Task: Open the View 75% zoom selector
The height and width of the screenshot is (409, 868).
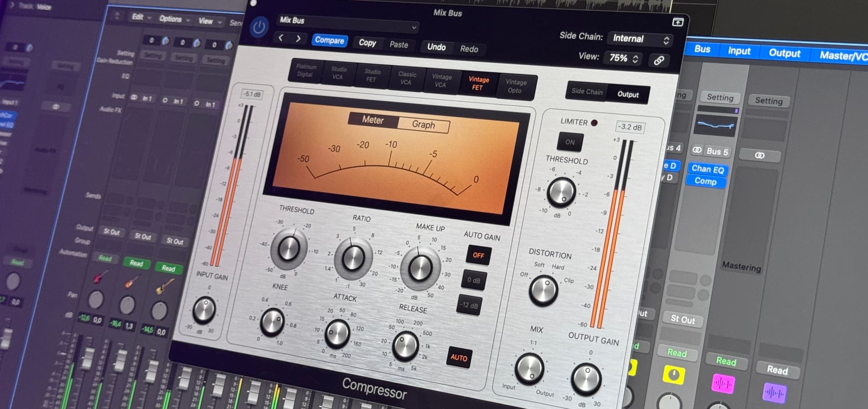Action: (x=621, y=59)
